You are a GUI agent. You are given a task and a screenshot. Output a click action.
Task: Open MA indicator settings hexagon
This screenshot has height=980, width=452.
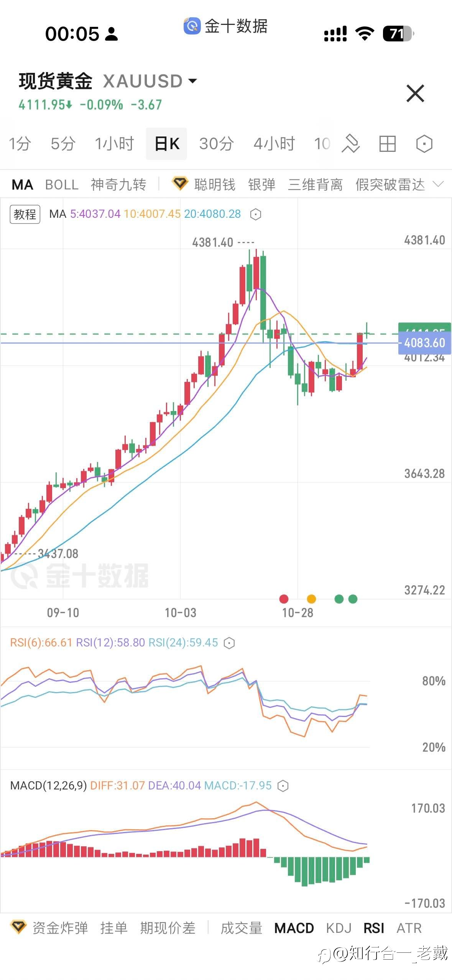pos(255,214)
